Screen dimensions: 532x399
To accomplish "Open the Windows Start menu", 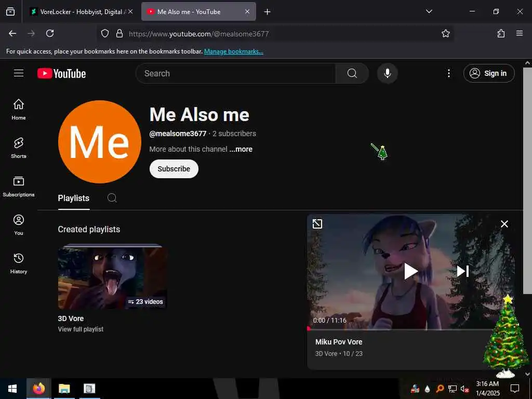I will coord(12,389).
